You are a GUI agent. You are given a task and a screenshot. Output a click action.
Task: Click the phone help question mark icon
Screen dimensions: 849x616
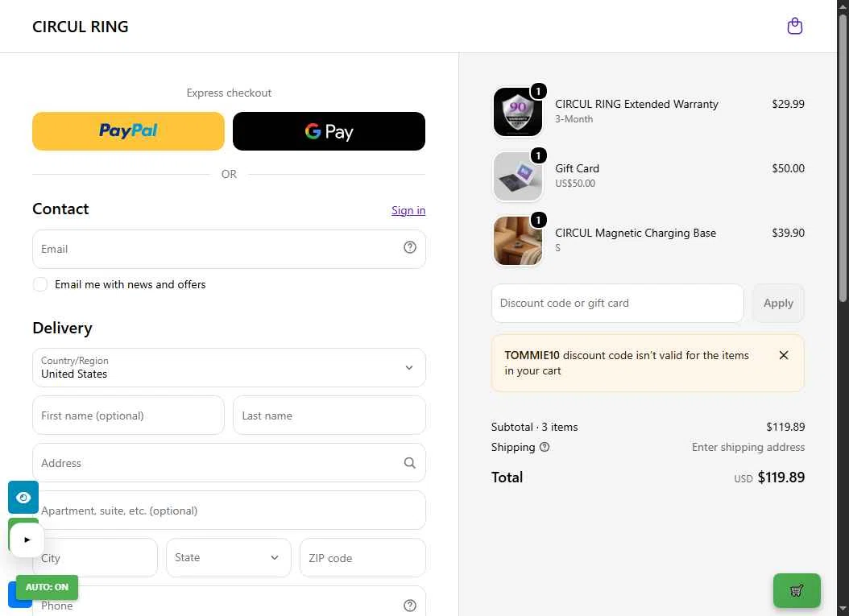[x=410, y=606]
